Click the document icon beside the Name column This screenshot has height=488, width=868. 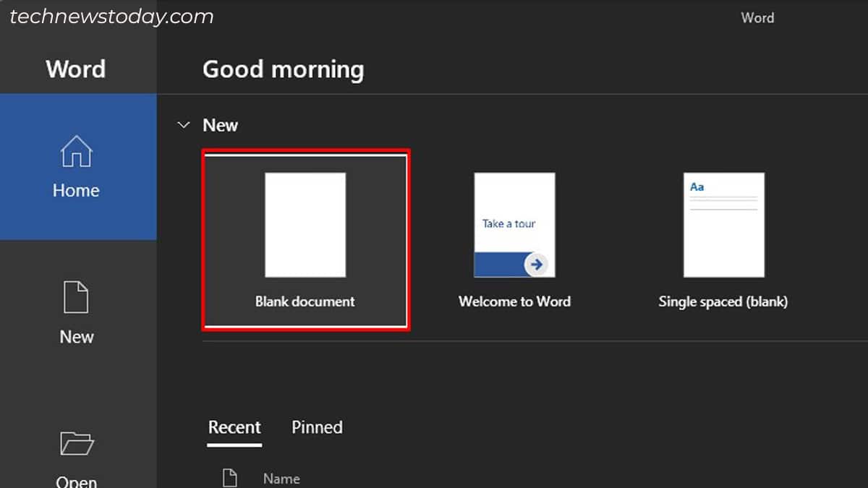pyautogui.click(x=230, y=476)
